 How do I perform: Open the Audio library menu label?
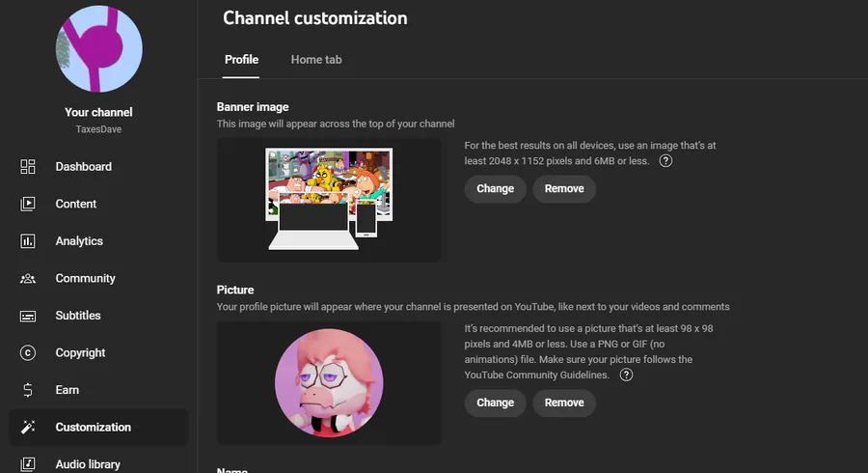tap(88, 464)
